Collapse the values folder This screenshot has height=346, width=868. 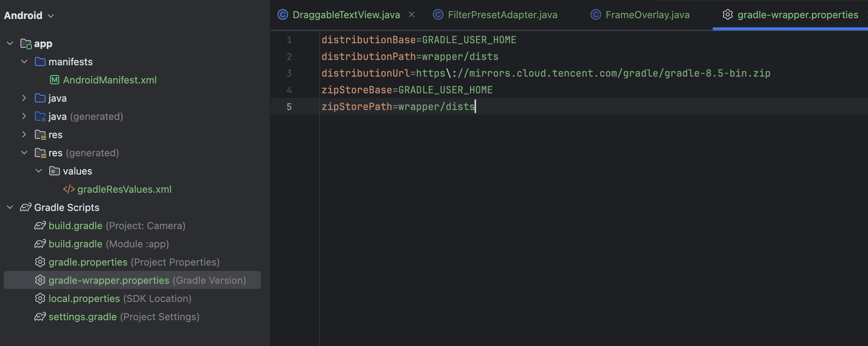pos(39,171)
